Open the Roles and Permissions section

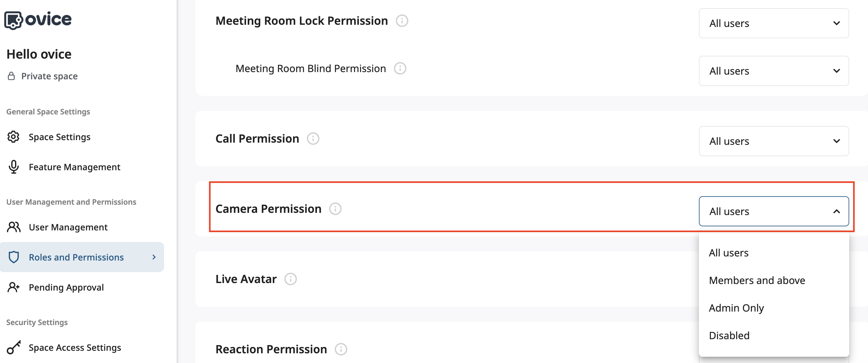76,257
